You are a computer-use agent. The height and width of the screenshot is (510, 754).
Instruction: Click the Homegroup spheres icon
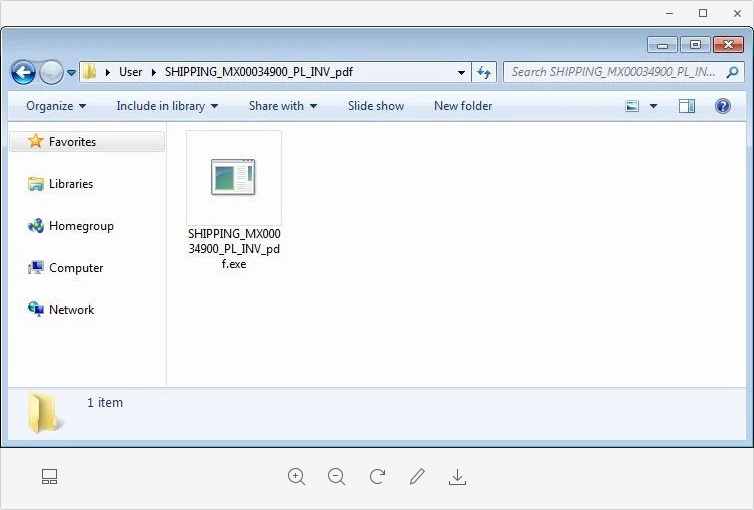pos(36,225)
